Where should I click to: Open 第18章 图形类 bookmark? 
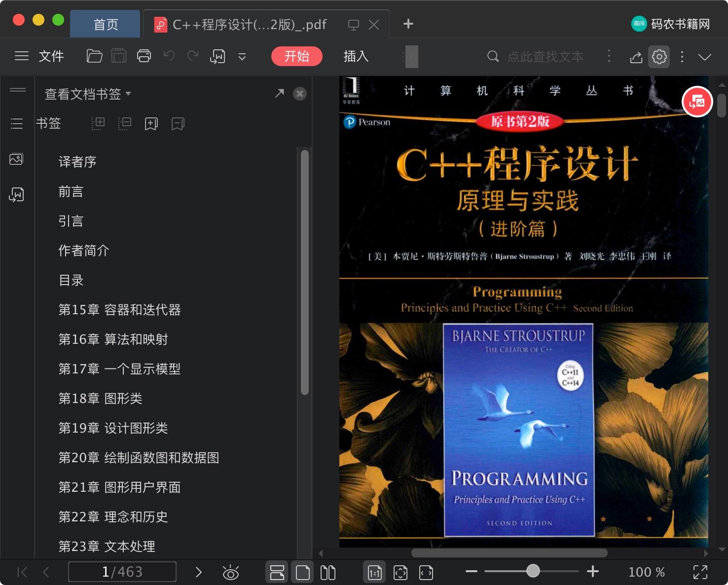[101, 399]
